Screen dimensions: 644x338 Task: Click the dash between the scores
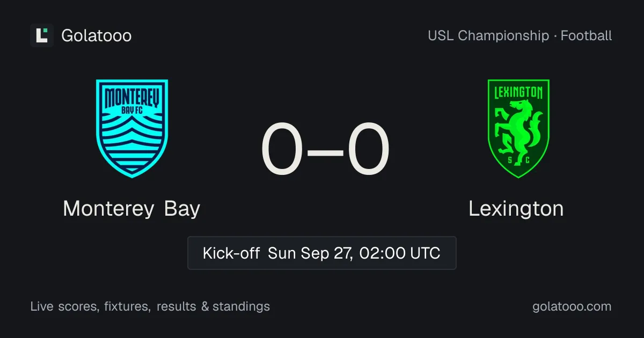click(325, 151)
